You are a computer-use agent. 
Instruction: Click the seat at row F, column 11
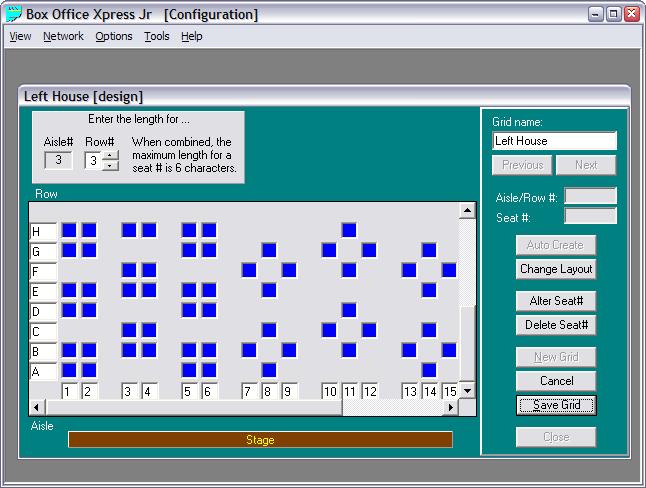(349, 270)
